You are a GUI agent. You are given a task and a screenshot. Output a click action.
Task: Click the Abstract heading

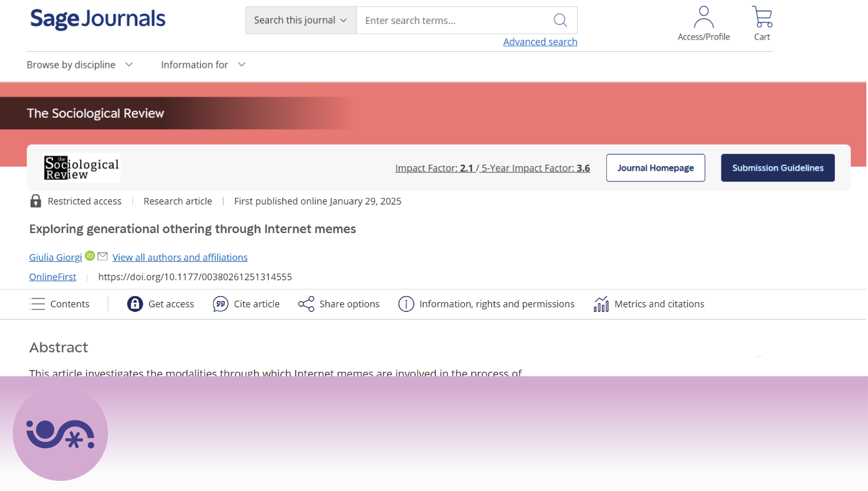59,347
